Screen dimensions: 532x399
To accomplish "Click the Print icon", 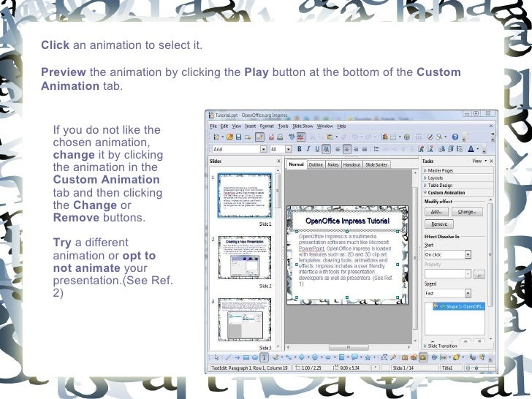I will tap(280, 137).
